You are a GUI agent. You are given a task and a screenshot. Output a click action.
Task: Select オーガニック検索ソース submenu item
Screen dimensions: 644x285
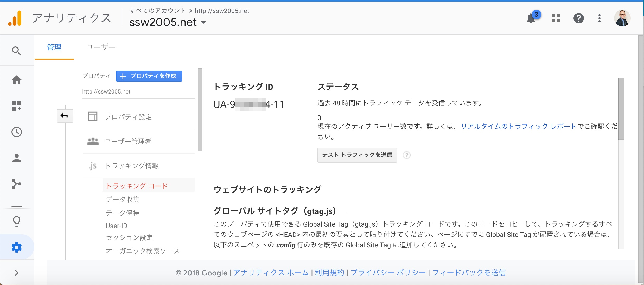pyautogui.click(x=143, y=251)
